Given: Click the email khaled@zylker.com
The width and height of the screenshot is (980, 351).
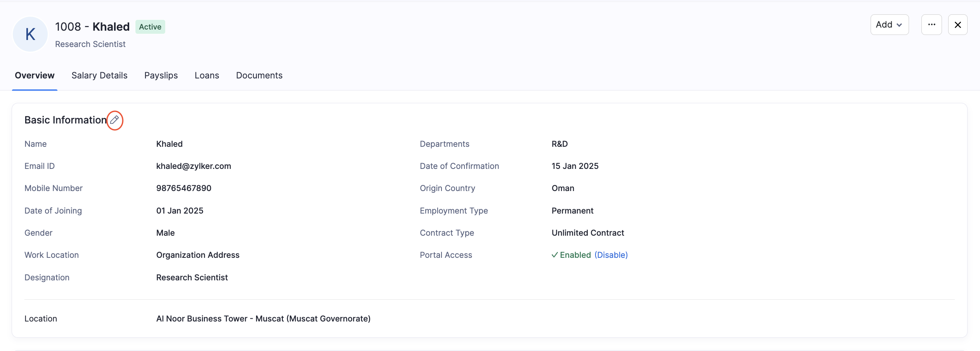Looking at the screenshot, I should coord(194,166).
